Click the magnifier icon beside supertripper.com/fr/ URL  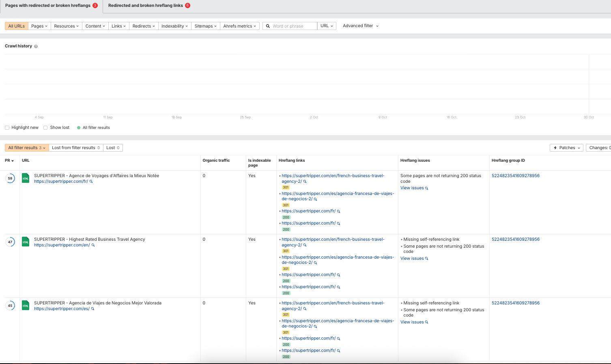[91, 182]
